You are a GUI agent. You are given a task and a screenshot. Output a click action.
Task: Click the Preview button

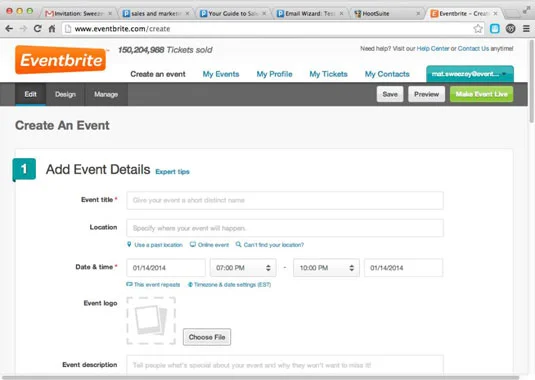pyautogui.click(x=426, y=94)
